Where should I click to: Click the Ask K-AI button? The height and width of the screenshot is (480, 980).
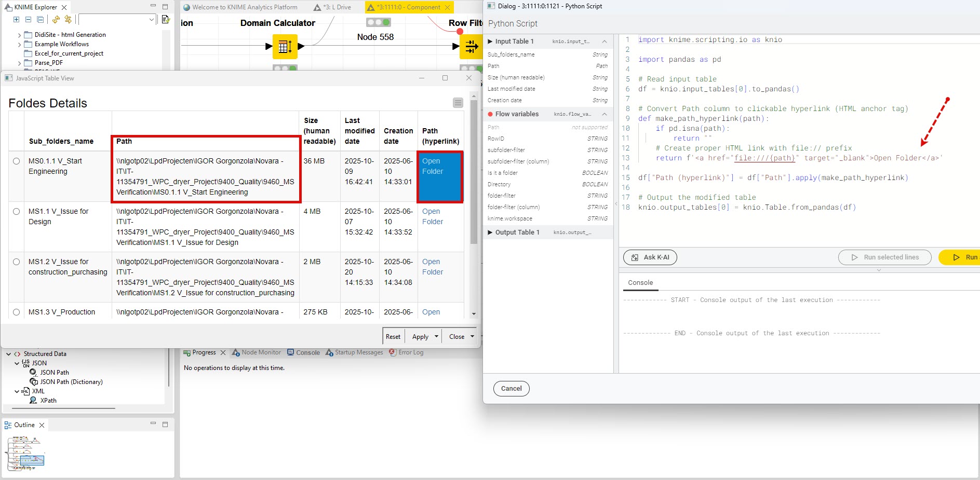tap(650, 257)
